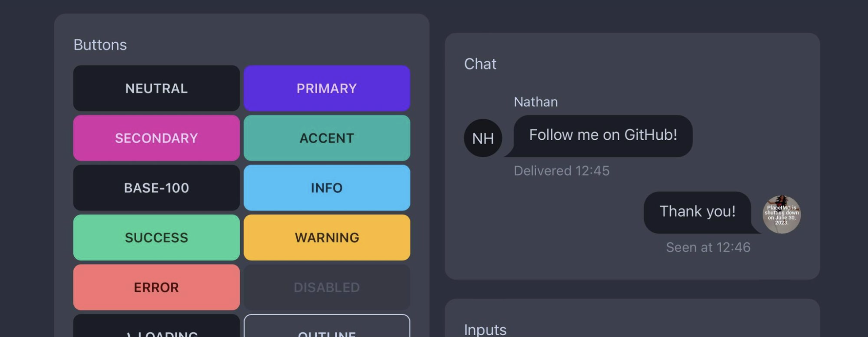868x337 pixels.
Task: Click the DISABLED grayed-out button
Action: click(x=326, y=287)
